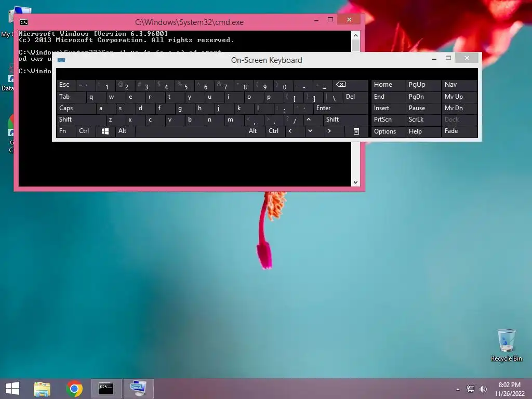The image size is (532, 399).
Task: Click the Enter key on keyboard
Action: pyautogui.click(x=341, y=108)
